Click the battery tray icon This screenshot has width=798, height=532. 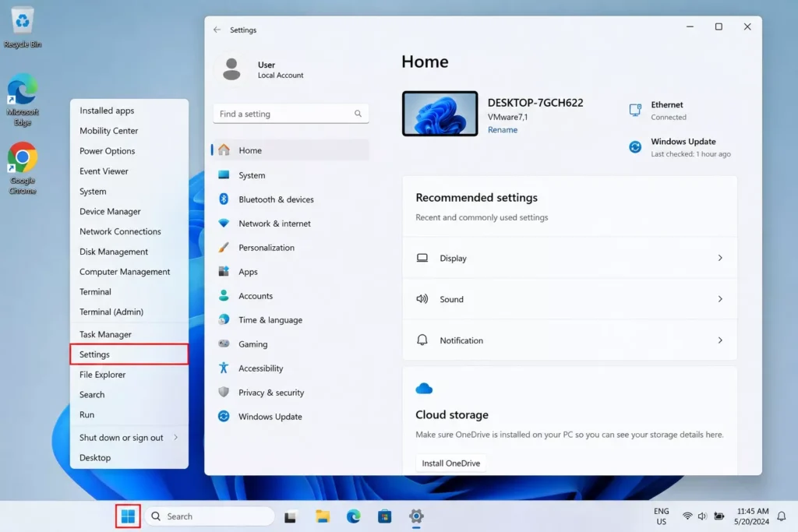[719, 516]
